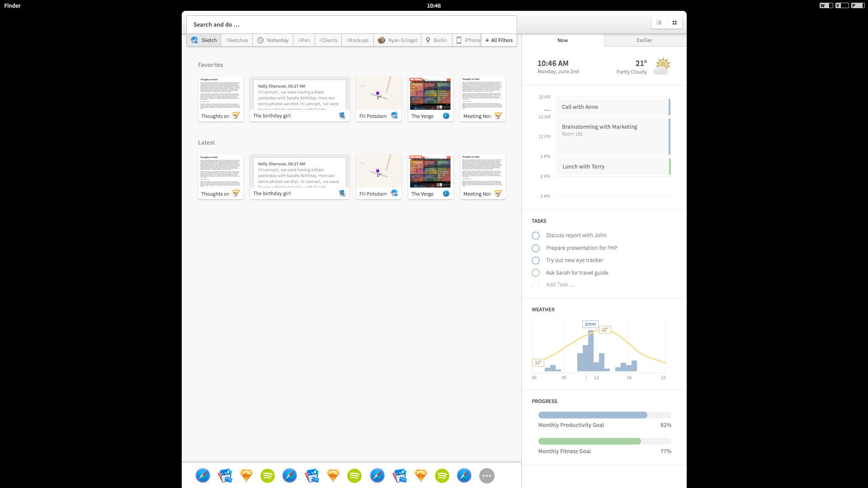
Task: Select the #Mockups tag filter
Action: pos(357,40)
